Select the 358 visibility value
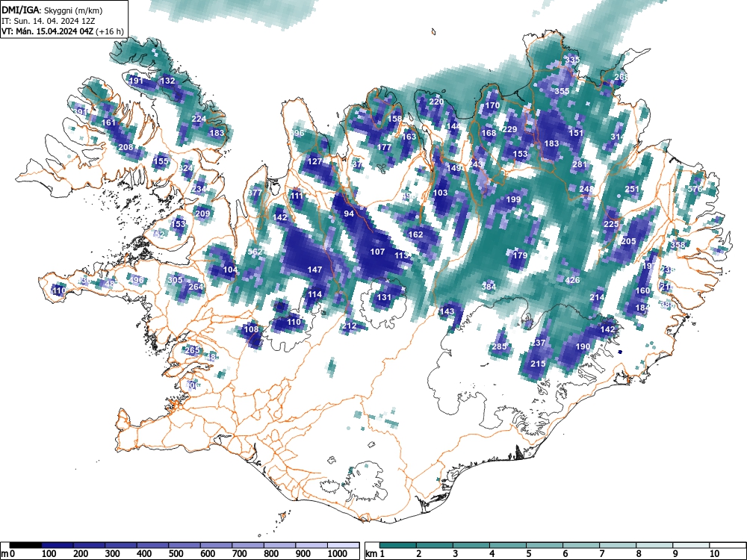 [x=678, y=245]
